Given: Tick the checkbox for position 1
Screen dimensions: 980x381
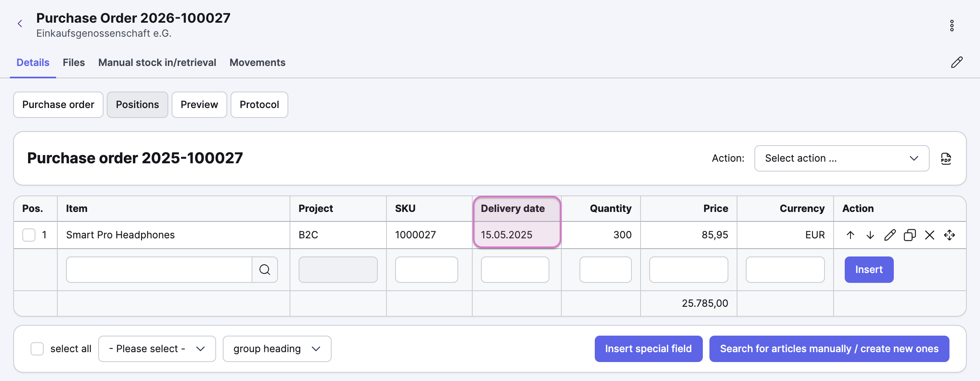Looking at the screenshot, I should coord(29,235).
